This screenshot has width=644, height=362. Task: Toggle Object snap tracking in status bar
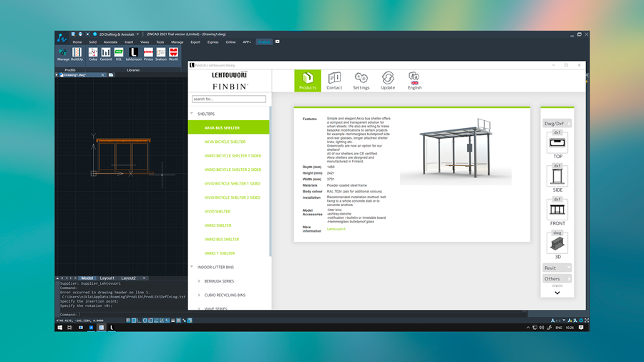(156, 320)
